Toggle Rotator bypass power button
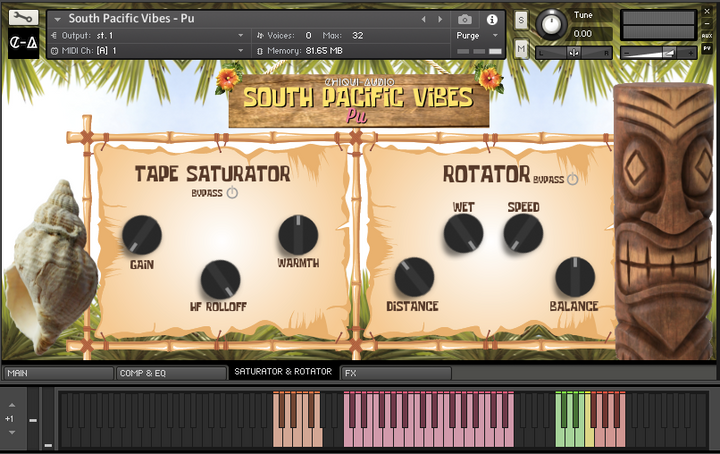Image resolution: width=720 pixels, height=454 pixels. 573,179
